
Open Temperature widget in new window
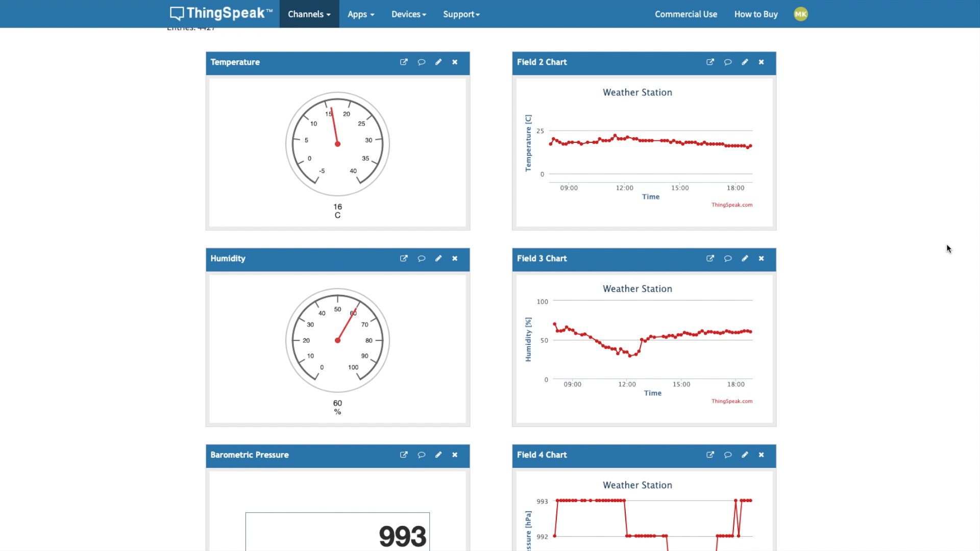tap(404, 62)
